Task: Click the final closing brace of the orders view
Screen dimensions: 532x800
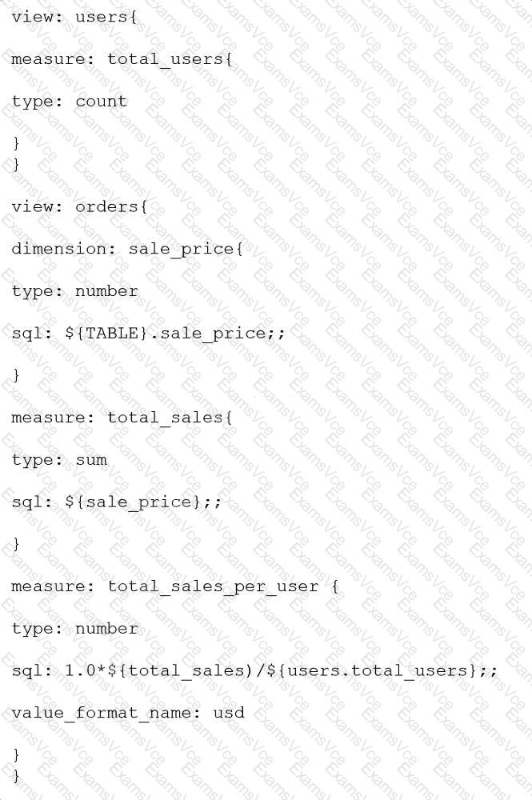Action: (16, 776)
